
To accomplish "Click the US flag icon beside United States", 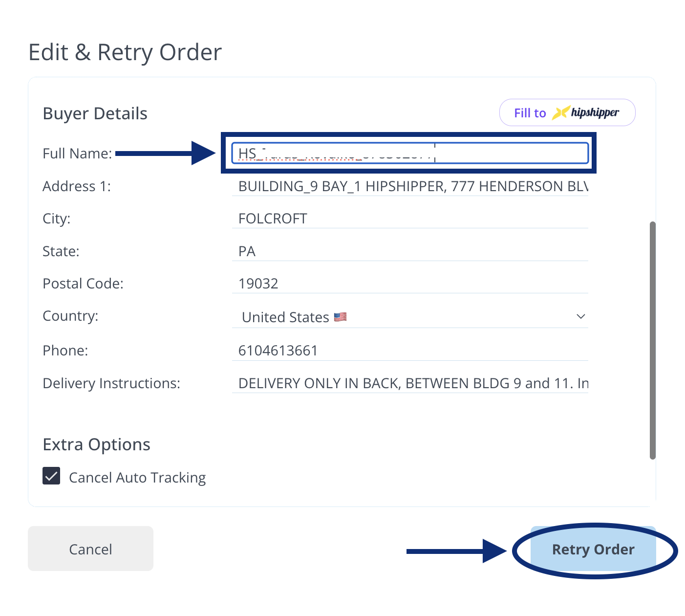I will tap(341, 317).
